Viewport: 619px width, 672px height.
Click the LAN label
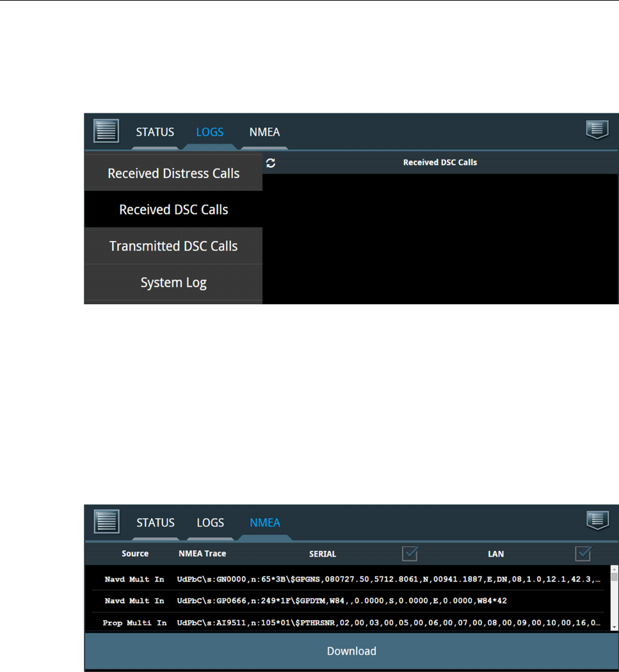pyautogui.click(x=495, y=554)
